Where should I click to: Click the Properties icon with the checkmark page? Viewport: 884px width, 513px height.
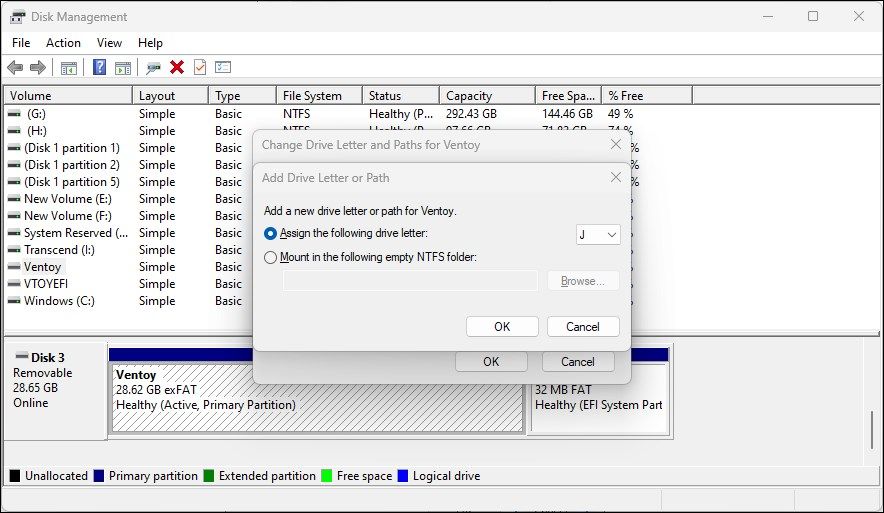pyautogui.click(x=200, y=67)
